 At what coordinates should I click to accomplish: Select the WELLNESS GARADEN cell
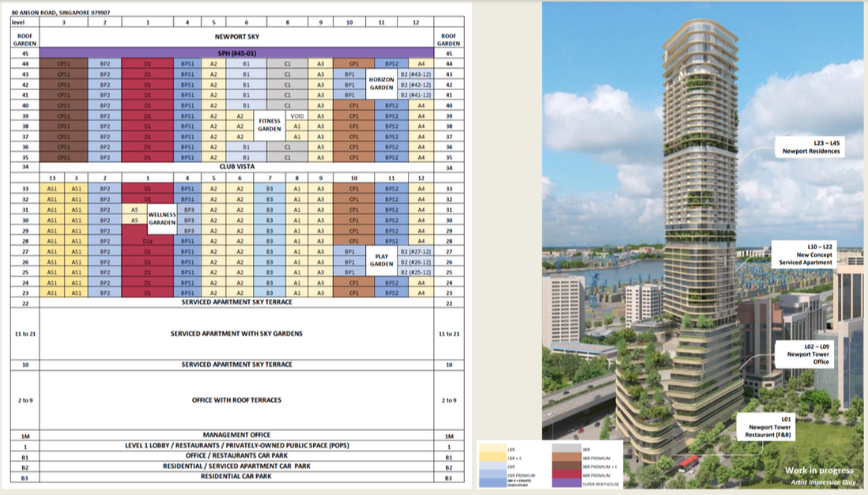[x=161, y=219]
